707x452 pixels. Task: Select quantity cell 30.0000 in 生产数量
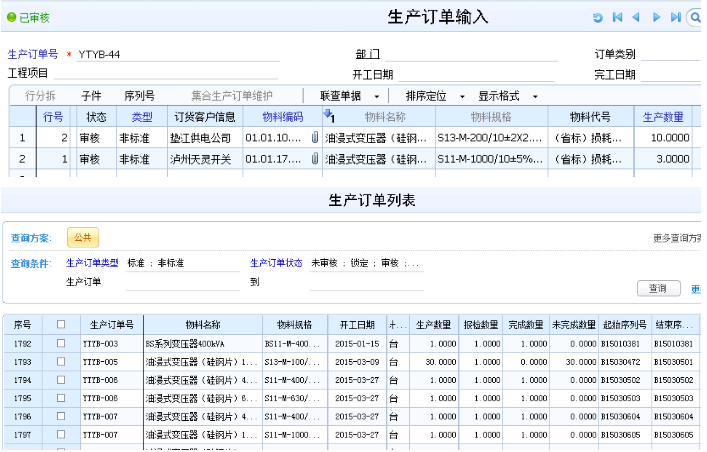click(x=434, y=362)
